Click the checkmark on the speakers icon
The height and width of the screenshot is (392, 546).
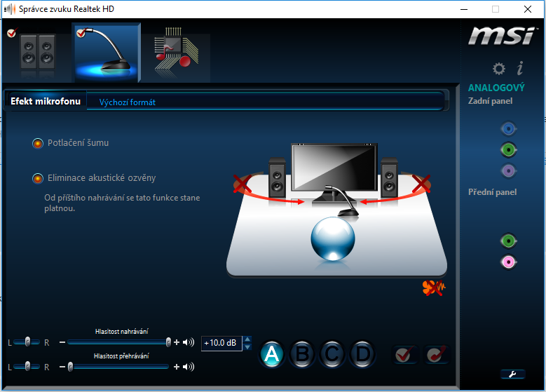pyautogui.click(x=12, y=33)
